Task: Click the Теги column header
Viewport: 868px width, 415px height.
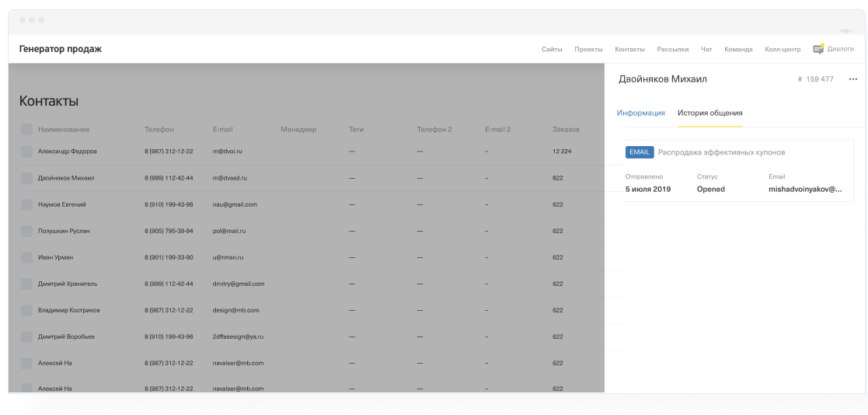Action: 356,130
